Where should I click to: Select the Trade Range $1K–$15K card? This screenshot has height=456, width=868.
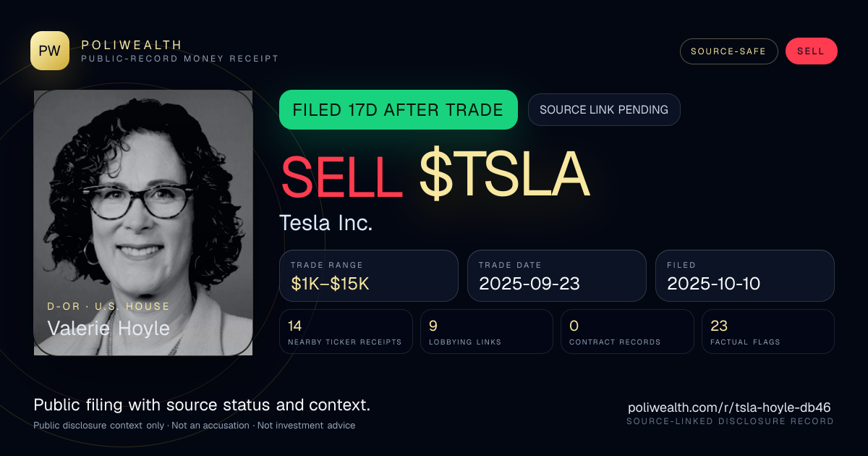click(x=369, y=276)
